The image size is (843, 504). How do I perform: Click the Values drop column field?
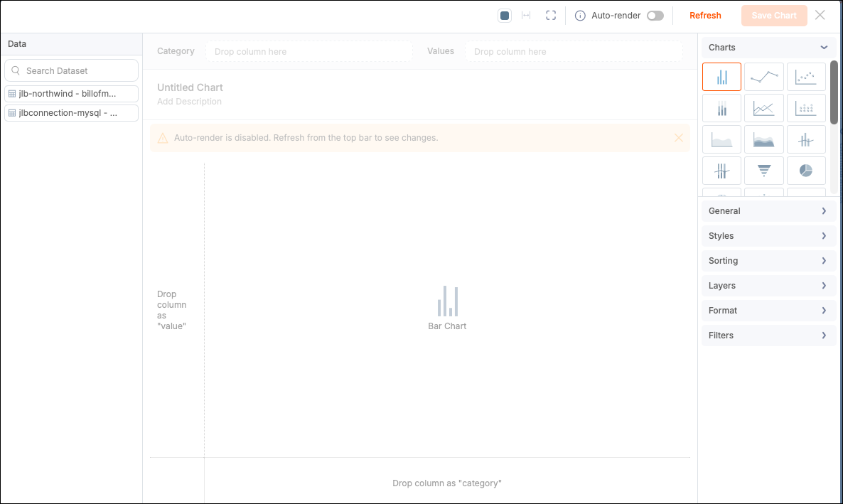pyautogui.click(x=574, y=52)
